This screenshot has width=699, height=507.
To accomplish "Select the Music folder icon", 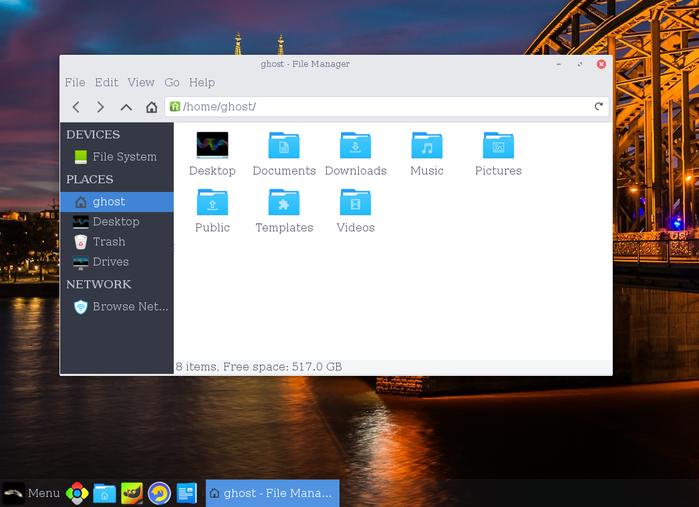I will (x=427, y=146).
